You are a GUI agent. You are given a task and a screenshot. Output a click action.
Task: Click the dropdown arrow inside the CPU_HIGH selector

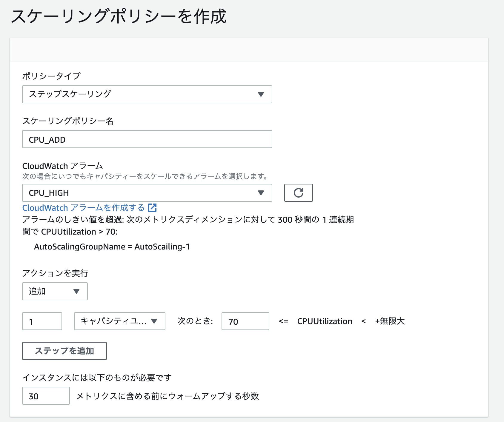(261, 193)
